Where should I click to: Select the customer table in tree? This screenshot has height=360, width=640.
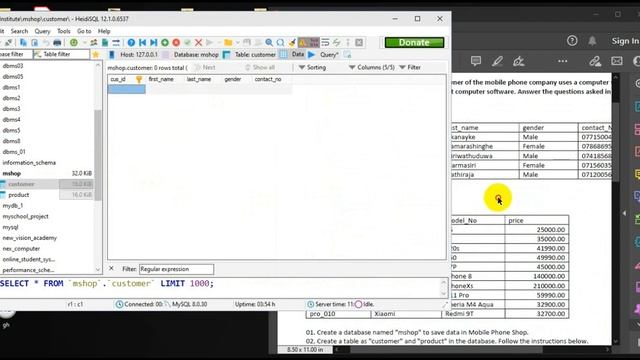21,184
